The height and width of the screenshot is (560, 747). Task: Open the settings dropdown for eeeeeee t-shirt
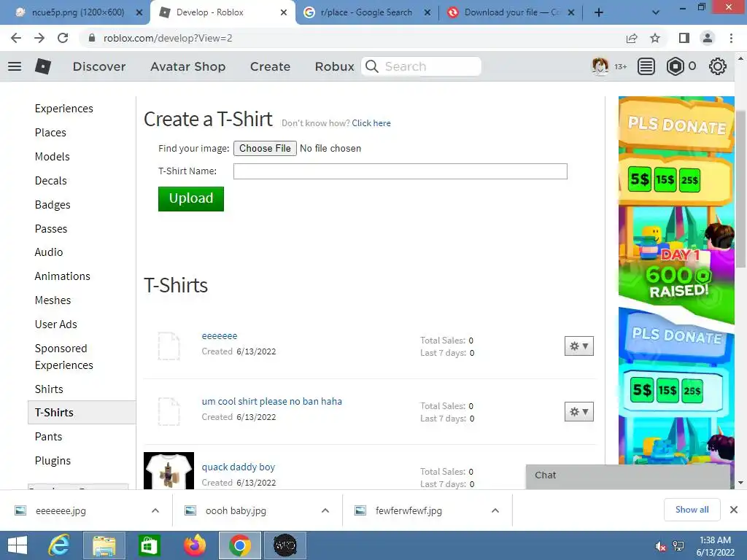click(x=578, y=346)
